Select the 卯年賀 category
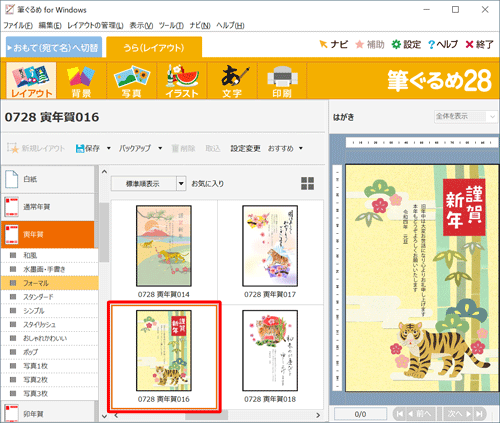Viewport: 500px width, 423px height. tap(48, 413)
